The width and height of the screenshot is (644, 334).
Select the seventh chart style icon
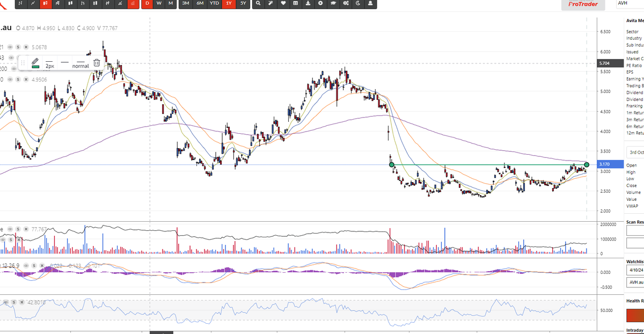point(95,3)
